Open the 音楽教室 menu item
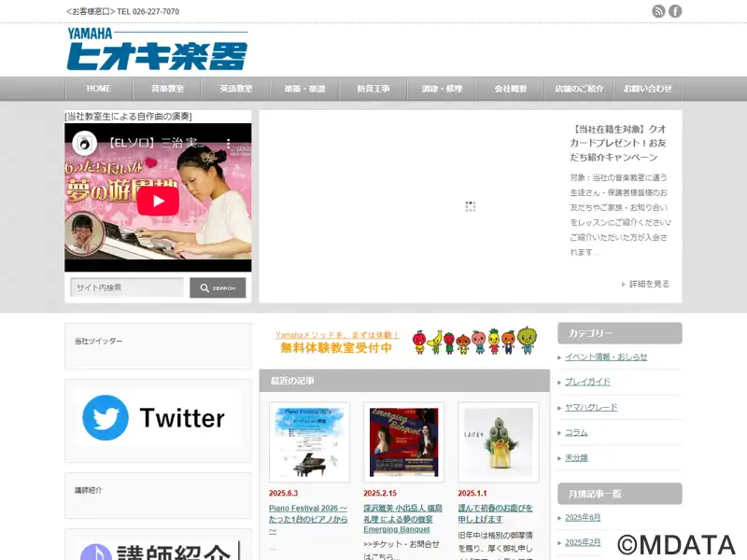The width and height of the screenshot is (747, 560). coord(167,89)
